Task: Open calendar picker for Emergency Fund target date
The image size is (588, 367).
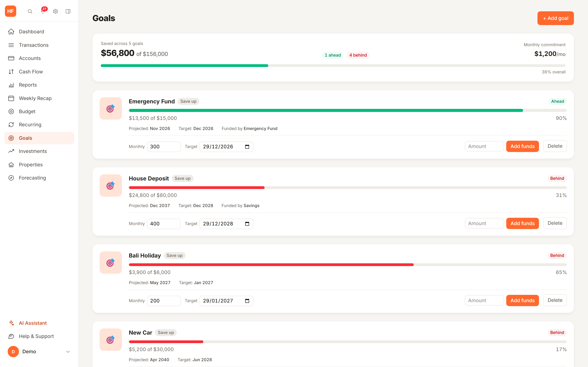Action: [247, 147]
